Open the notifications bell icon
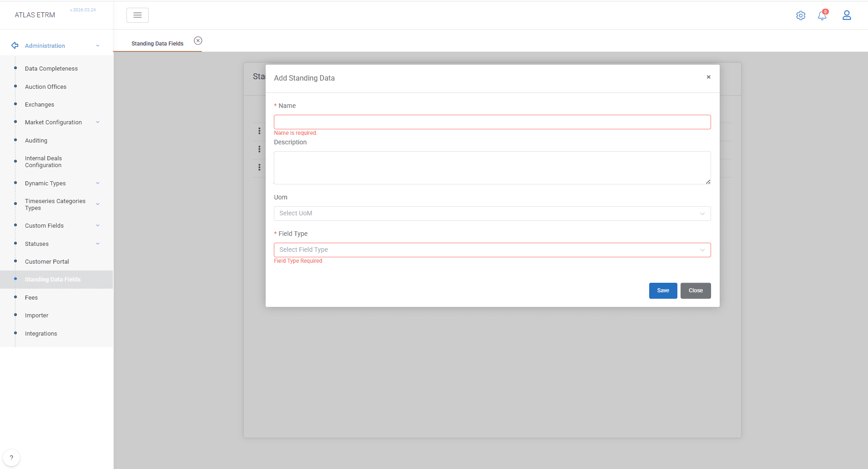Image resolution: width=868 pixels, height=469 pixels. click(x=822, y=15)
